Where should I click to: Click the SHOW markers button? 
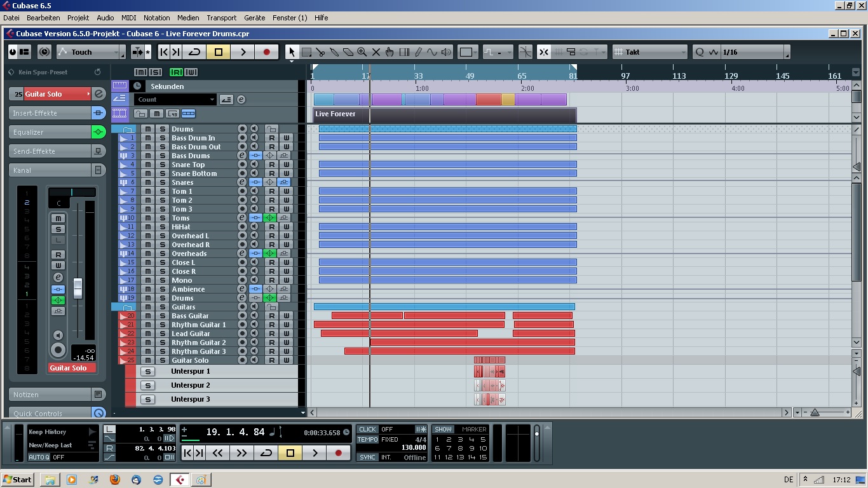point(443,430)
